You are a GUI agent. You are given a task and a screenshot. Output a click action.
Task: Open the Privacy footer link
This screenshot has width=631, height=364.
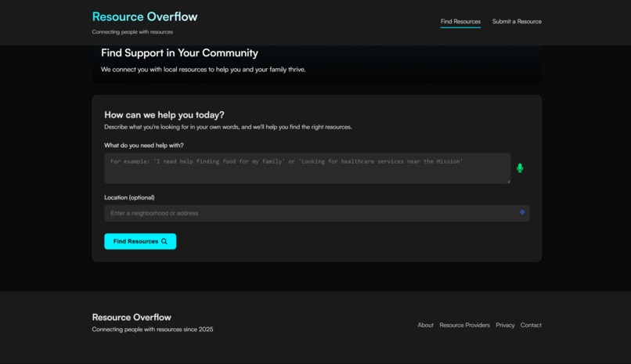(505, 325)
